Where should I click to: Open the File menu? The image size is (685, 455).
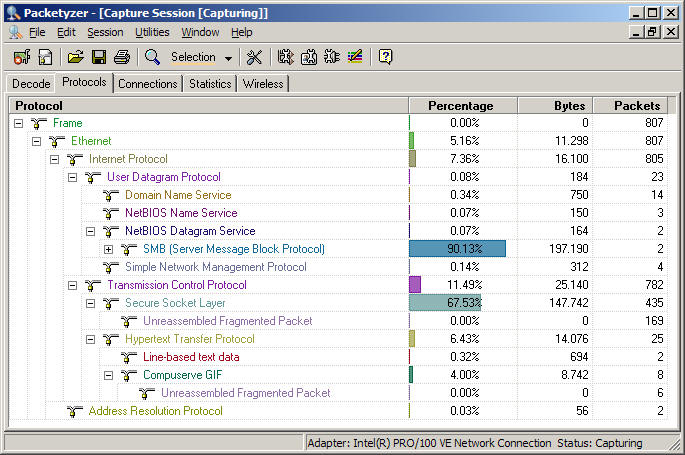point(37,32)
